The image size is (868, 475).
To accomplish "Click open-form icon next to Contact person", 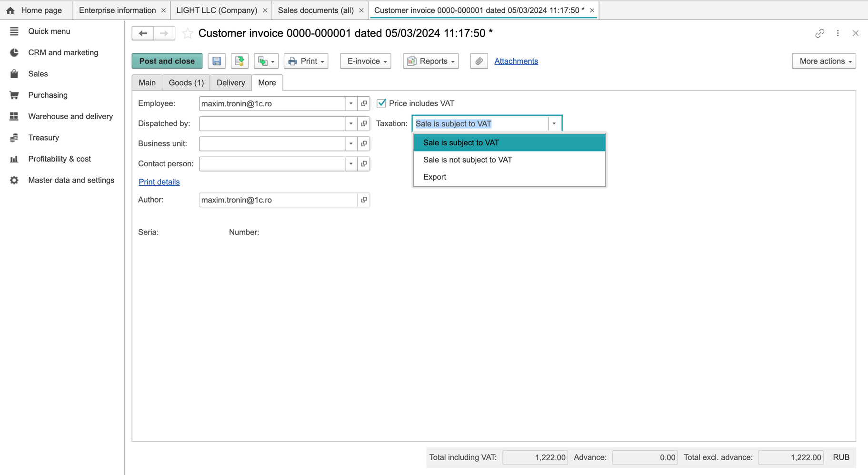I will pos(364,163).
